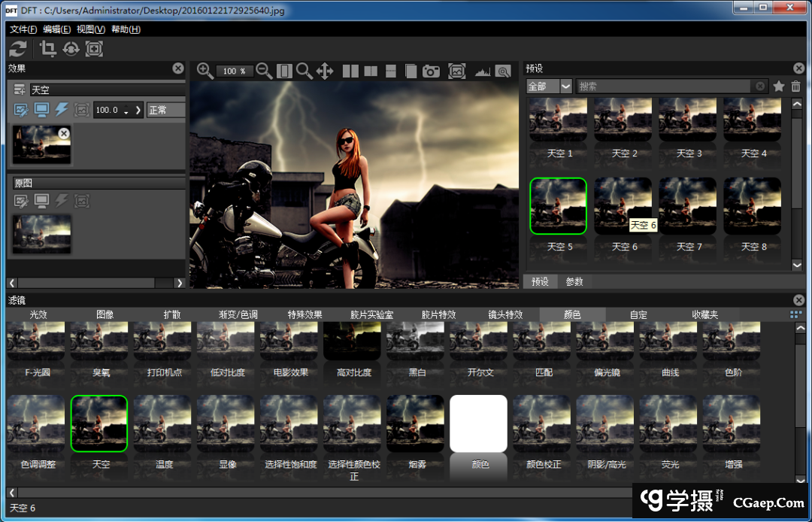
Task: Activate the Pan tool above the canvas
Action: (x=326, y=71)
